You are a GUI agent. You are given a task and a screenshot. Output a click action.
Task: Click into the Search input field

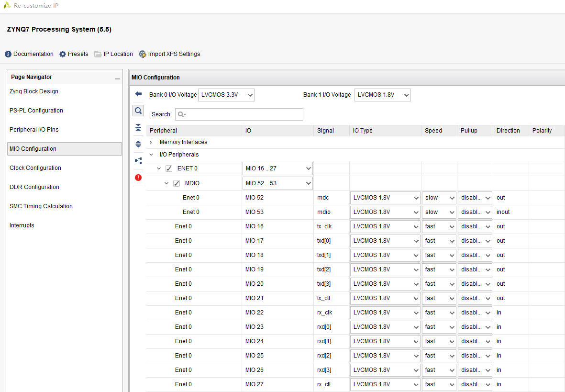[239, 114]
